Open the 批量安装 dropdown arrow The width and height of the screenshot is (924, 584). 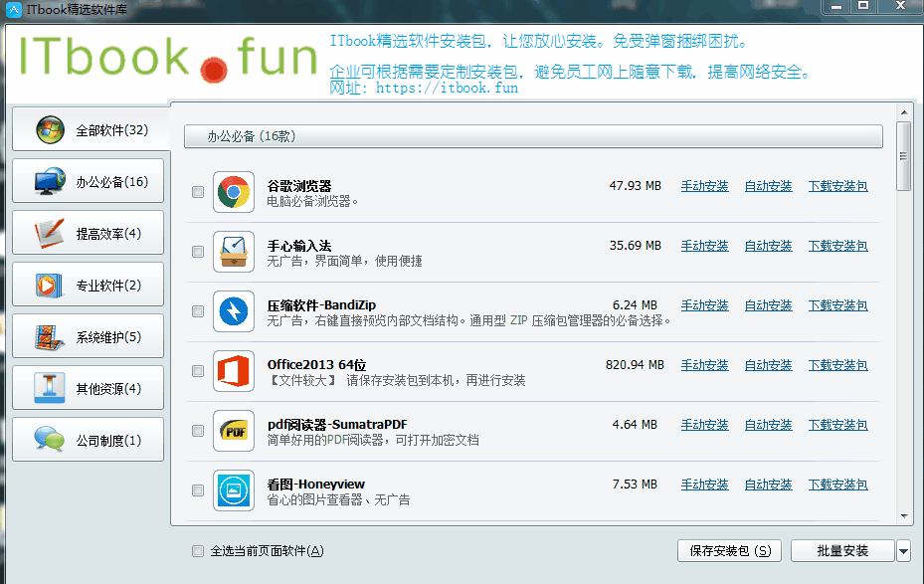click(903, 551)
